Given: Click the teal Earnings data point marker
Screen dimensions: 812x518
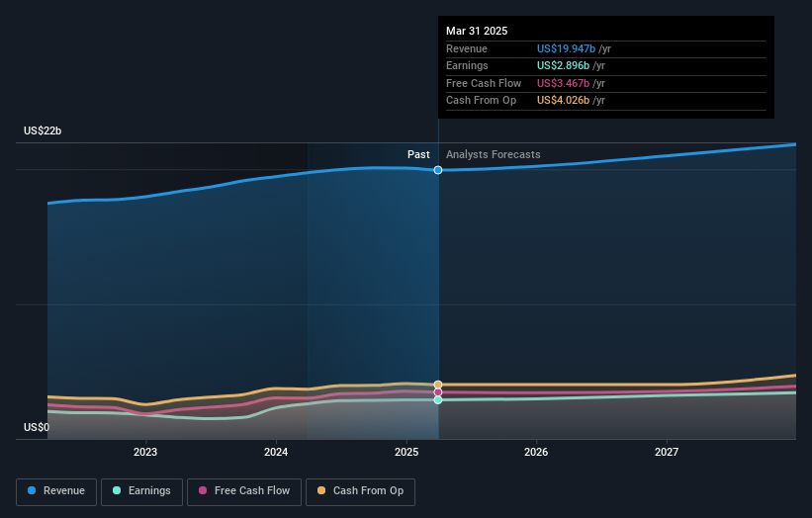Looking at the screenshot, I should click(438, 400).
